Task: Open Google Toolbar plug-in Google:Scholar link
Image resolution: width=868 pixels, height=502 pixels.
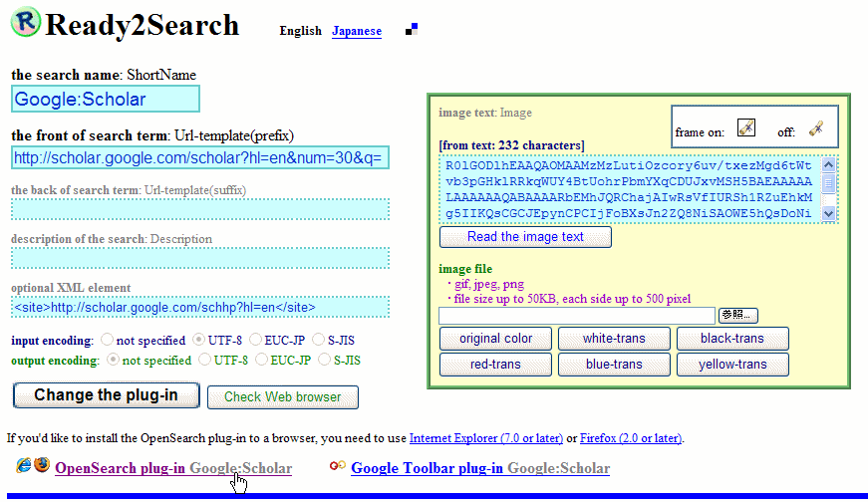Action: click(x=480, y=468)
